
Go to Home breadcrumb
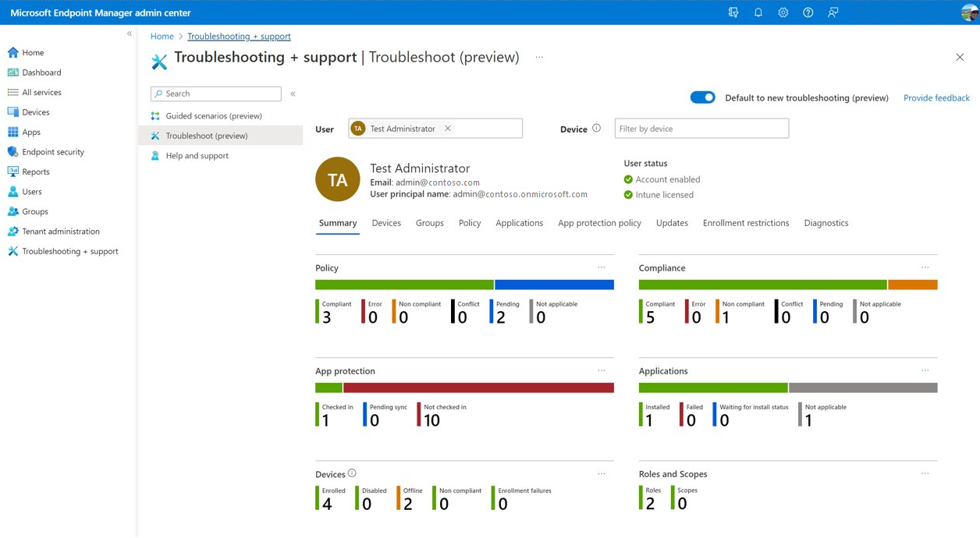[x=162, y=36]
